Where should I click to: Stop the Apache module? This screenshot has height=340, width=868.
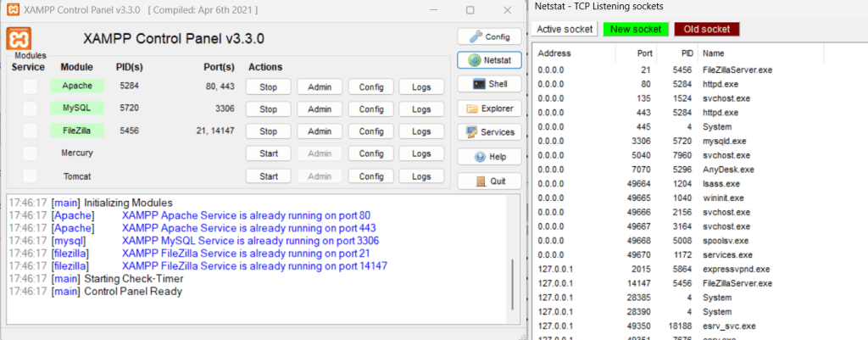pyautogui.click(x=269, y=87)
